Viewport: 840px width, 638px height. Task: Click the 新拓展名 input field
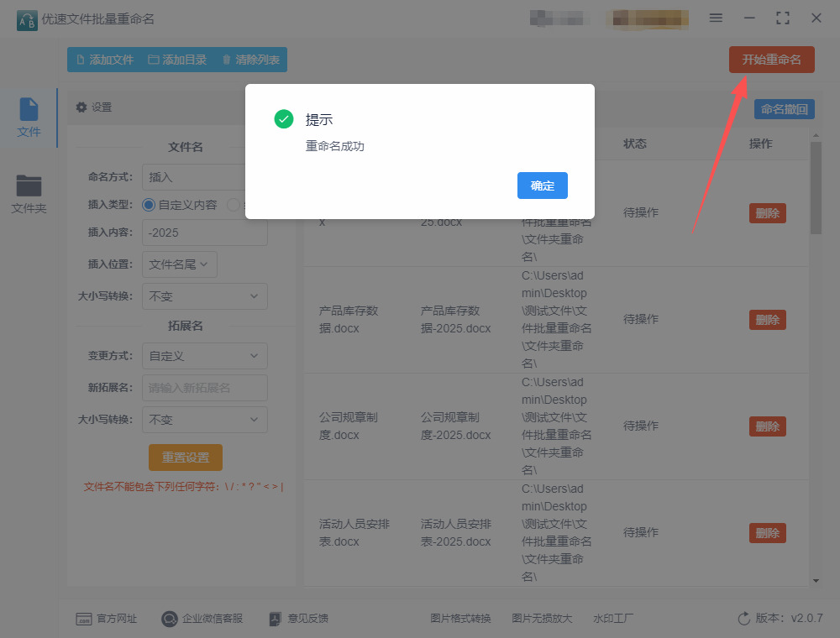click(x=205, y=388)
